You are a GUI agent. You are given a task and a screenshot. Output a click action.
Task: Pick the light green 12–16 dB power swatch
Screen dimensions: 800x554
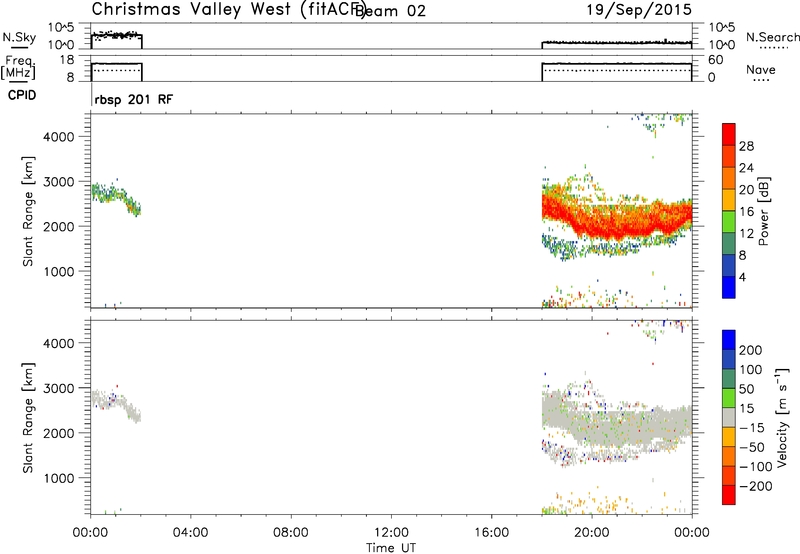pyautogui.click(x=729, y=221)
